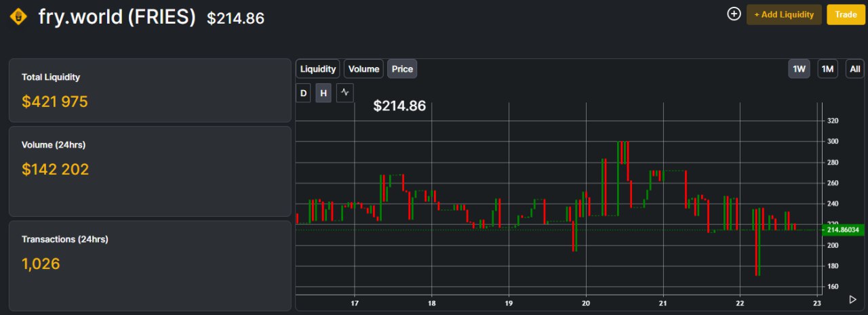Image resolution: width=868 pixels, height=315 pixels.
Task: Switch chart to Liquidity tab
Action: (318, 69)
